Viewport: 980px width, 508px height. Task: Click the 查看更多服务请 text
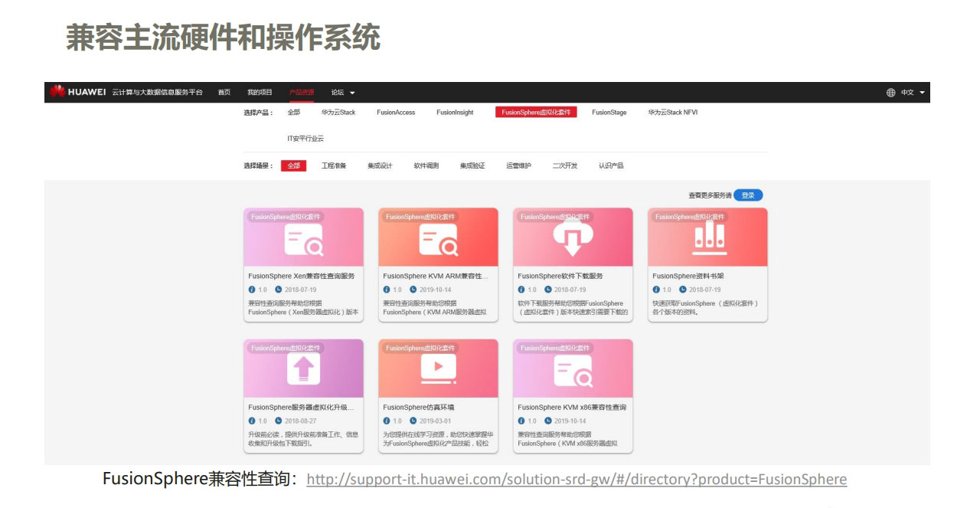(x=710, y=195)
